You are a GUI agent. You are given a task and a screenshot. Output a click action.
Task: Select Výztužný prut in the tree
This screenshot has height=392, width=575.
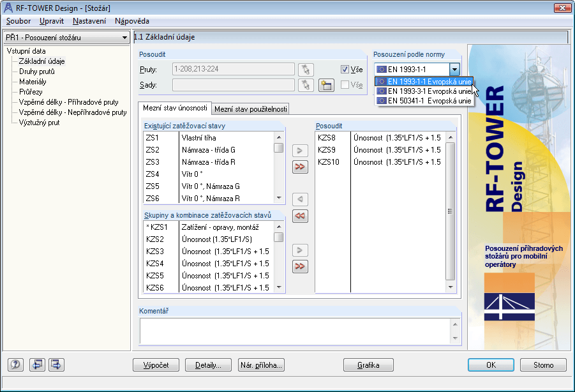point(39,123)
